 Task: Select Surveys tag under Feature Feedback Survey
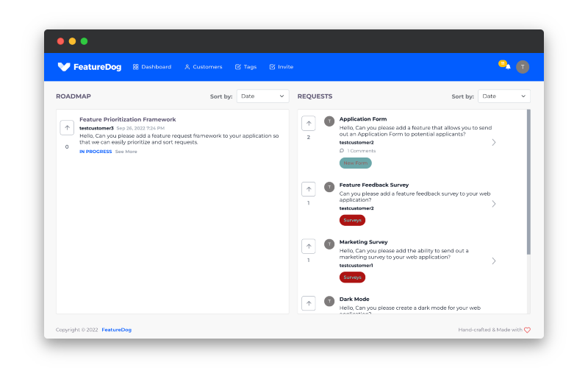(352, 220)
